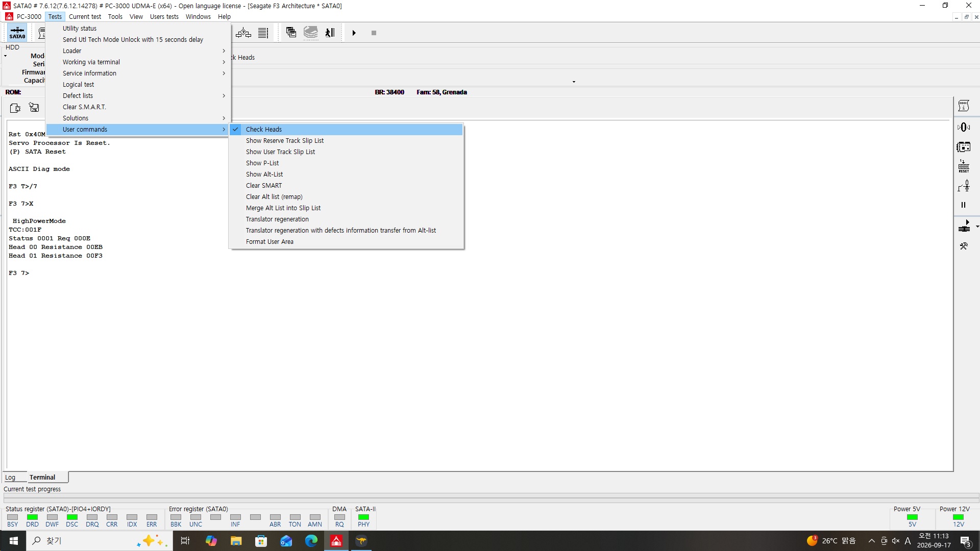Click the text lines list toolbar icon
980x551 pixels.
pyautogui.click(x=263, y=33)
